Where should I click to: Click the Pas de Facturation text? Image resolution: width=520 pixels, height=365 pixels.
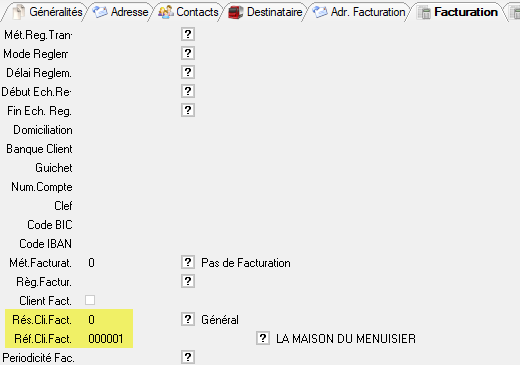(246, 263)
